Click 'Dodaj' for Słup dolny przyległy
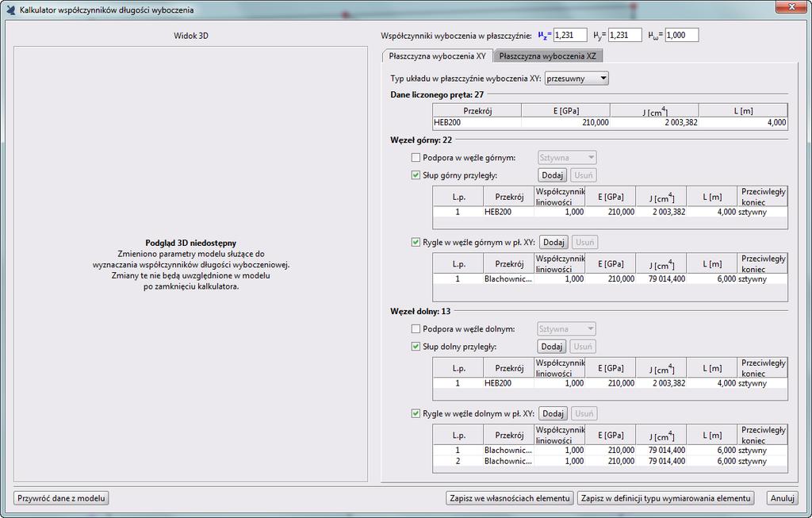The width and height of the screenshot is (812, 518). pyautogui.click(x=552, y=347)
